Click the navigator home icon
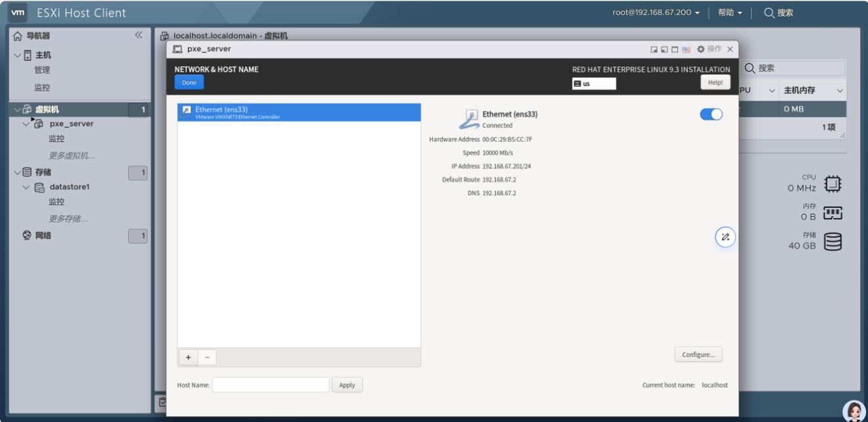Viewport: 868px width, 422px height. 18,36
